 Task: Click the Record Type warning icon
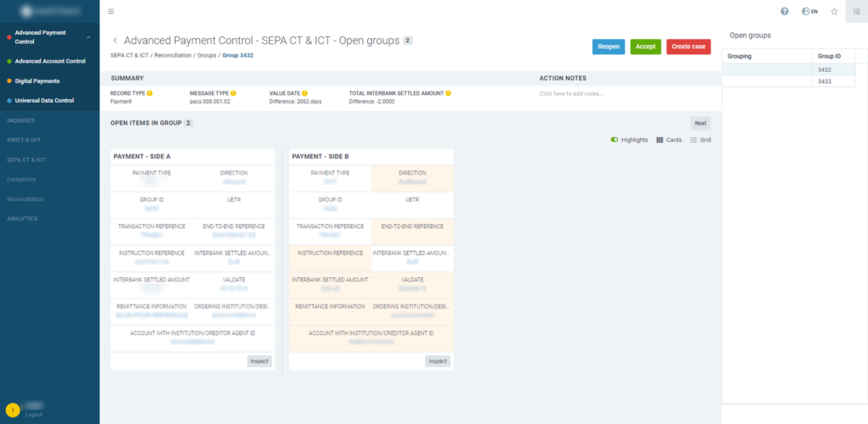point(150,92)
